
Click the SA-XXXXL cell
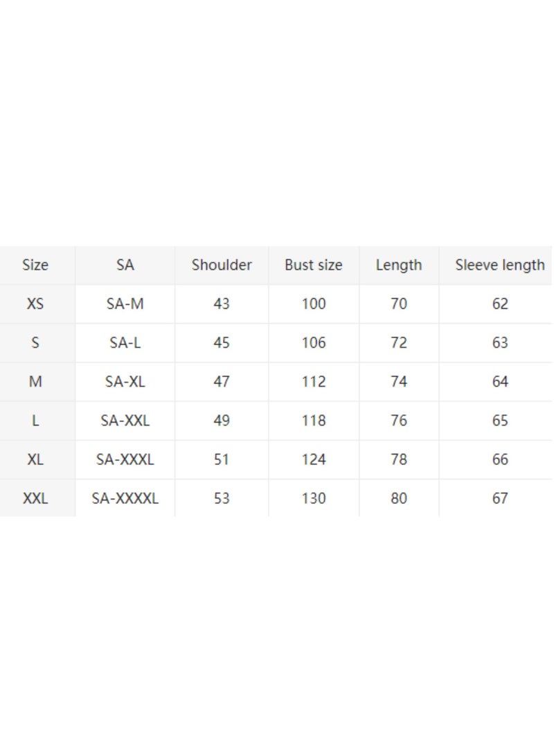coord(125,498)
